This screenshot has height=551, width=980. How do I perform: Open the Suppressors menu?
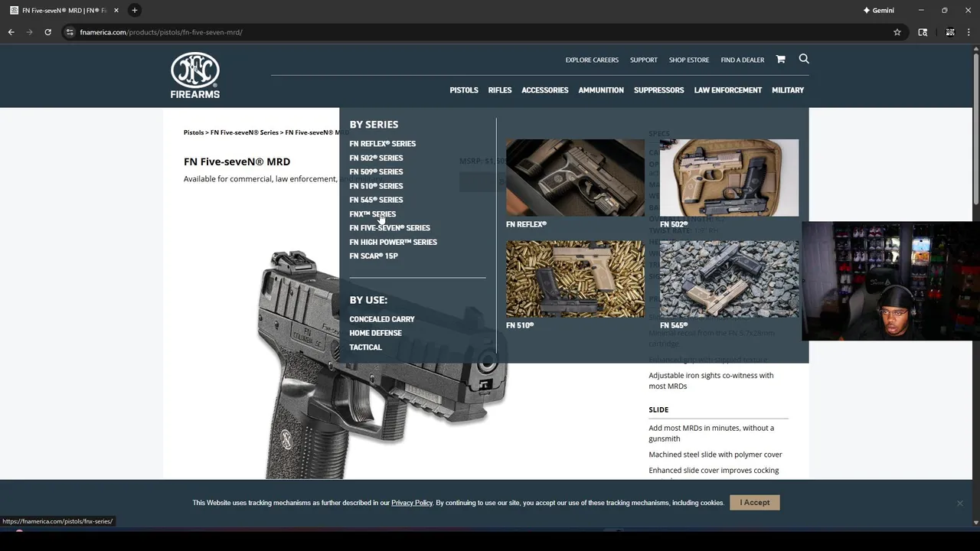click(x=659, y=90)
